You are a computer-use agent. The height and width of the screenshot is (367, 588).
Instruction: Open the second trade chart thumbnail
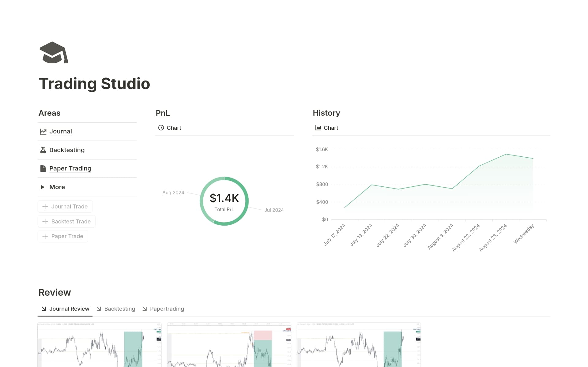pos(229,345)
